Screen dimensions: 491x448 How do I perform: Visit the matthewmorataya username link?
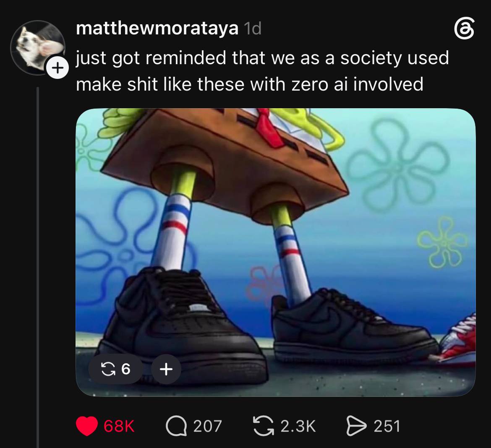coord(157,29)
